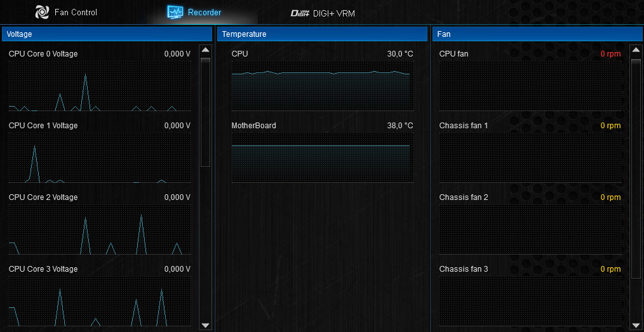Click the Fan panel scrollbar thumb
The height and width of the screenshot is (332, 644).
pos(636,169)
